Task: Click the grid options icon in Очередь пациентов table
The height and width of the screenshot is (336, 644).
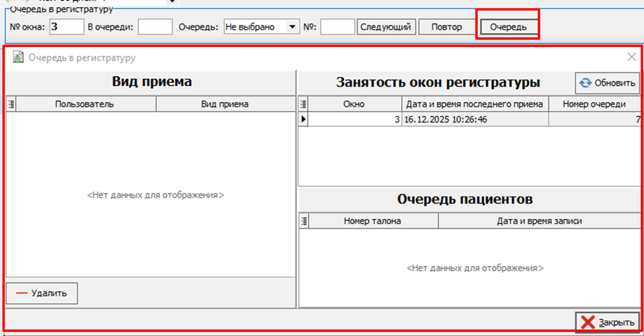Action: point(303,222)
